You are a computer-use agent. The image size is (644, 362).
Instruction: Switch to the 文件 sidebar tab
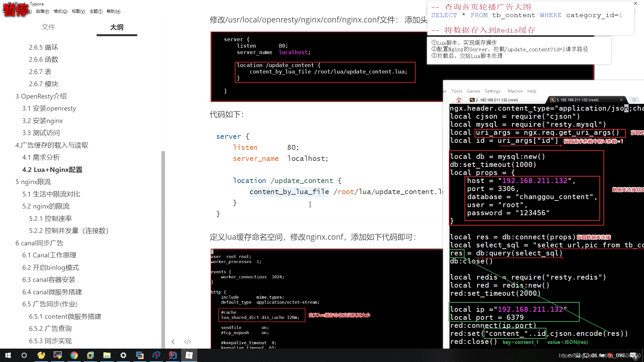[x=48, y=27]
